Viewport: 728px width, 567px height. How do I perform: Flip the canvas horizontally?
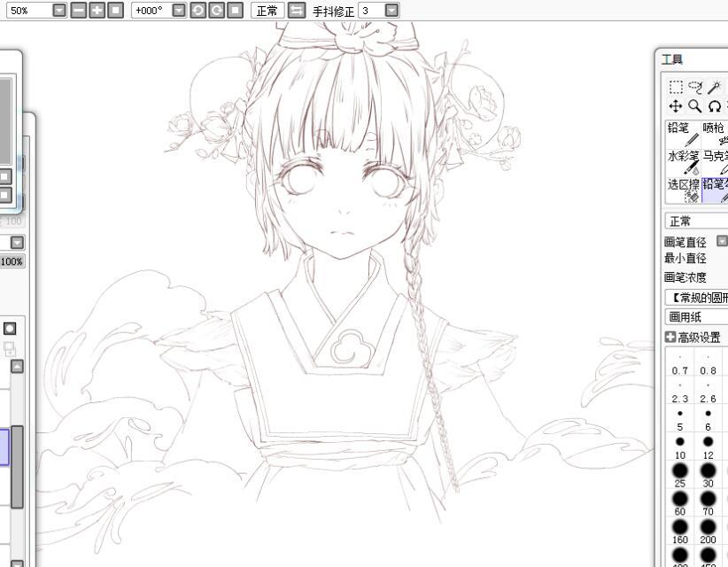(x=296, y=11)
